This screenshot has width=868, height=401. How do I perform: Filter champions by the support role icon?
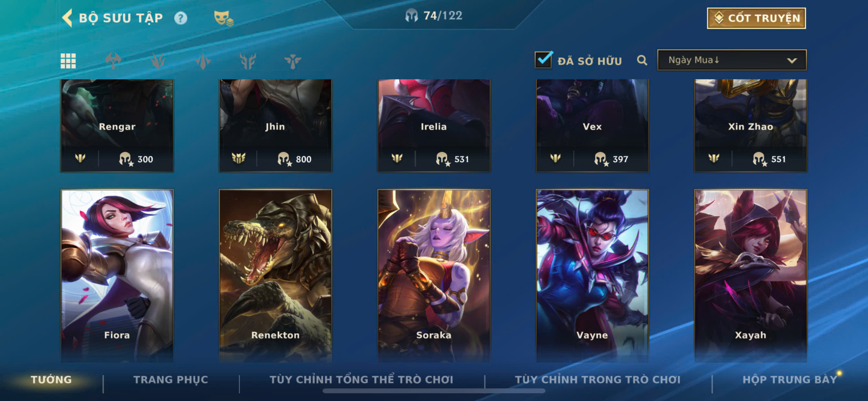click(293, 61)
